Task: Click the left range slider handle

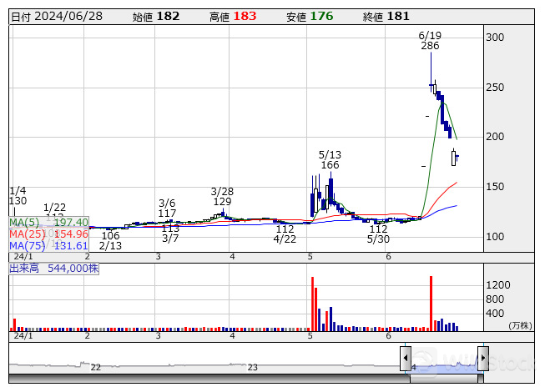Action: click(406, 356)
